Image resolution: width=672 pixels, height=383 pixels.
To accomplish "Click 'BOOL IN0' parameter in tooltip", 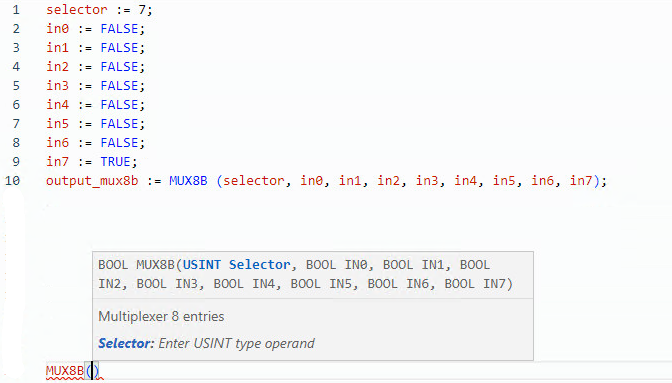I will [x=336, y=265].
